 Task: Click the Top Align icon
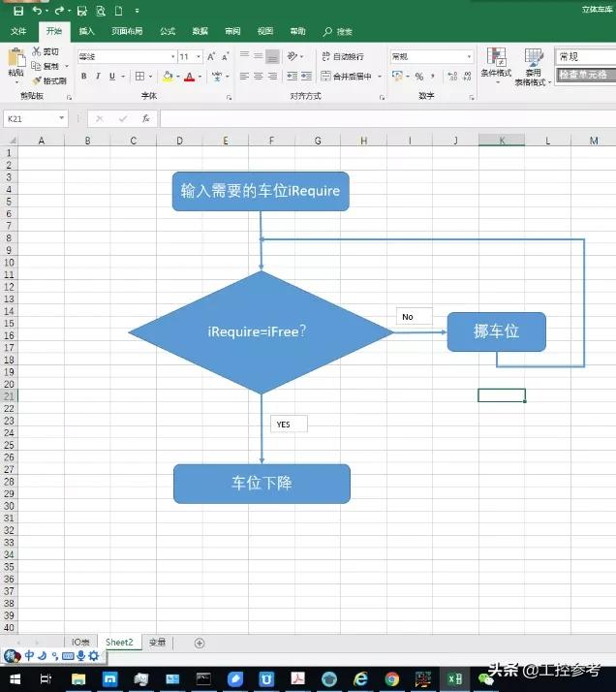click(x=244, y=55)
